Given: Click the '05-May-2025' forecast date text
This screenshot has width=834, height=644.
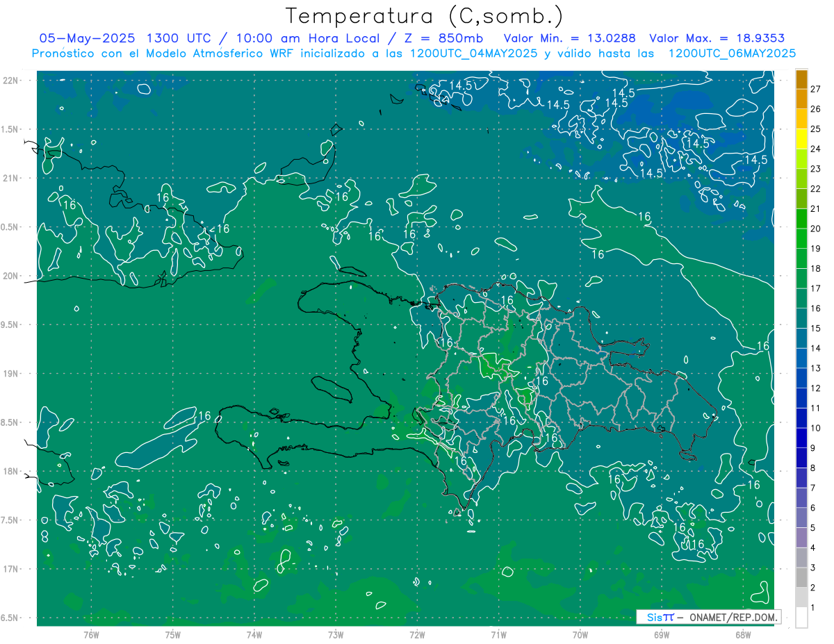Looking at the screenshot, I should pyautogui.click(x=87, y=38).
